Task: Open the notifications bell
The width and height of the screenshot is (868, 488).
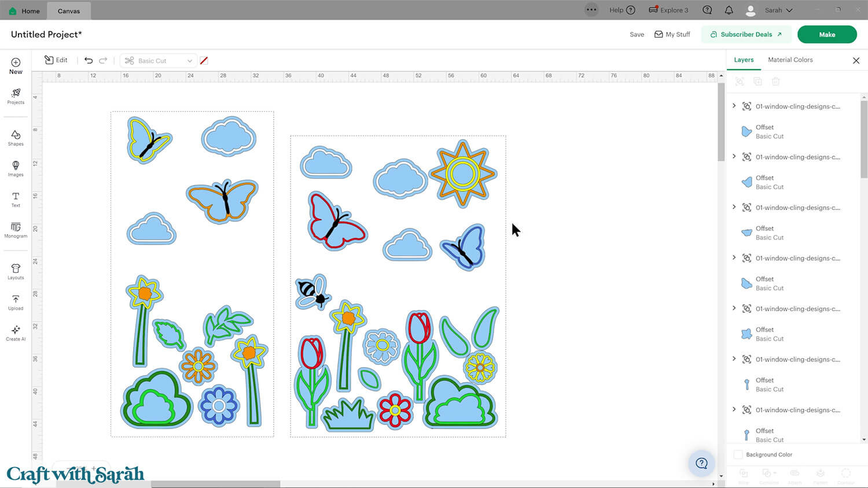Action: pos(729,10)
